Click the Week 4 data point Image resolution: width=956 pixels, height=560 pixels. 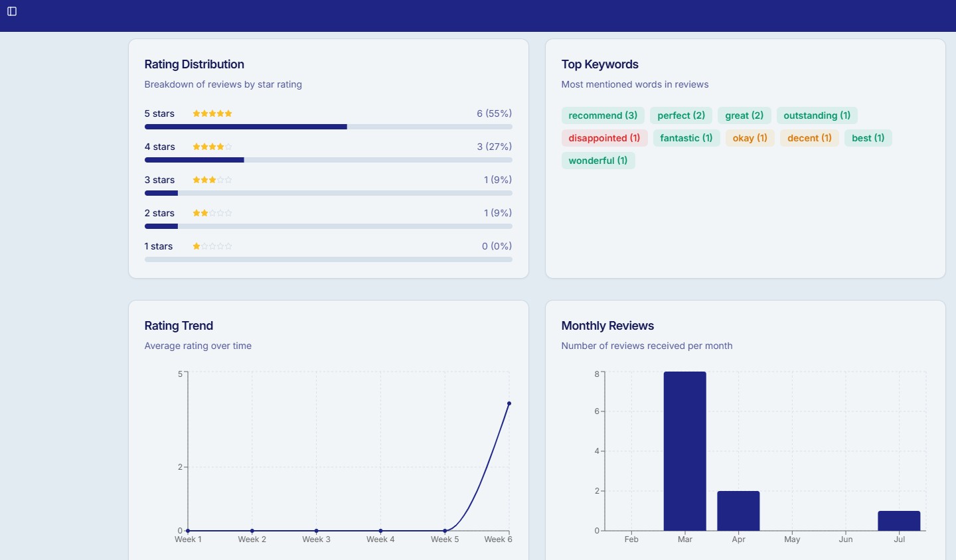pyautogui.click(x=380, y=531)
